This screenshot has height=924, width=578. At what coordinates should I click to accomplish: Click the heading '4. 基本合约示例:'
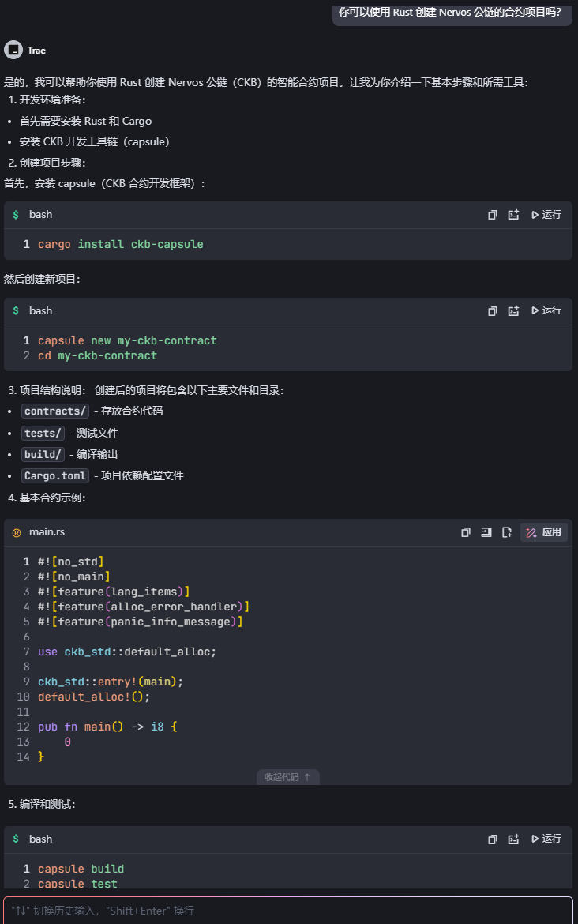point(47,498)
